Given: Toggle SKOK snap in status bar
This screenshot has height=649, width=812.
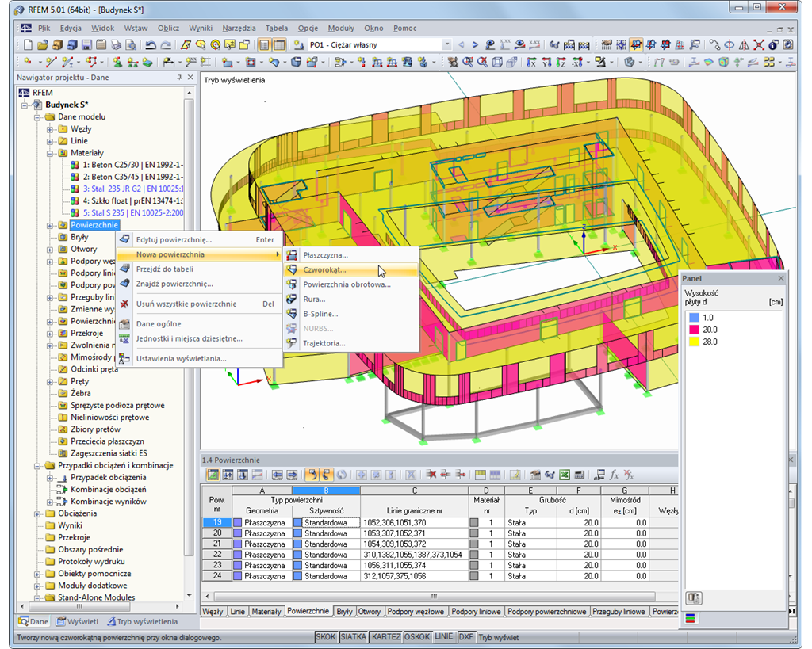Looking at the screenshot, I should tap(325, 636).
